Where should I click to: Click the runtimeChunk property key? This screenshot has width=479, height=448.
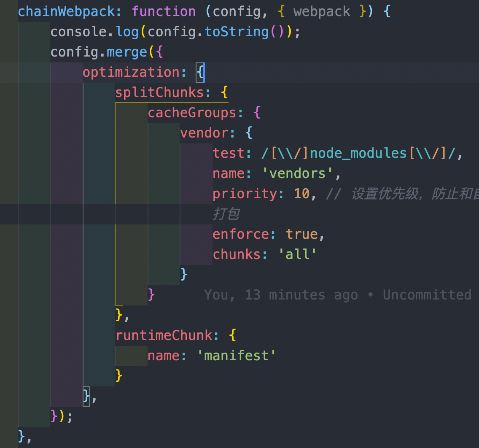pos(164,335)
